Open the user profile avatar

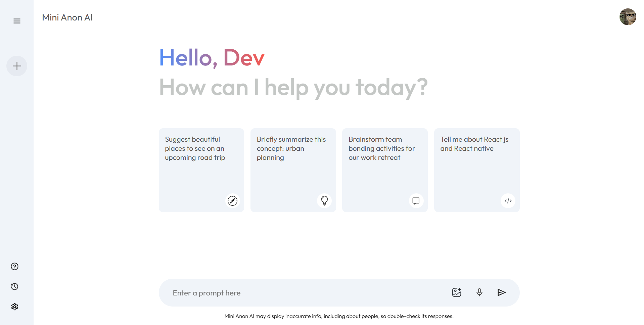pyautogui.click(x=628, y=17)
